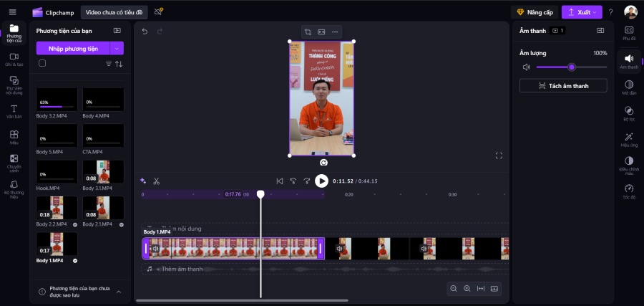
Task: Switch to Fade (Mờ dần) tab
Action: [x=629, y=87]
